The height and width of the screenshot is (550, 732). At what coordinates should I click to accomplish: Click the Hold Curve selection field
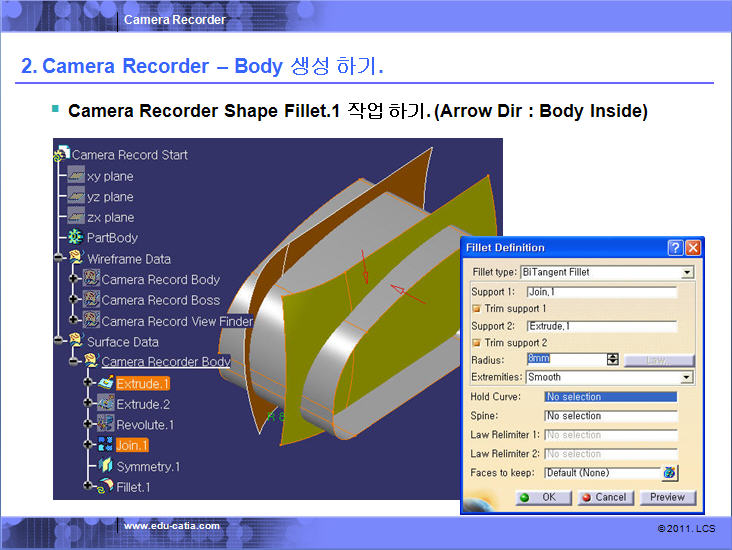pos(610,397)
